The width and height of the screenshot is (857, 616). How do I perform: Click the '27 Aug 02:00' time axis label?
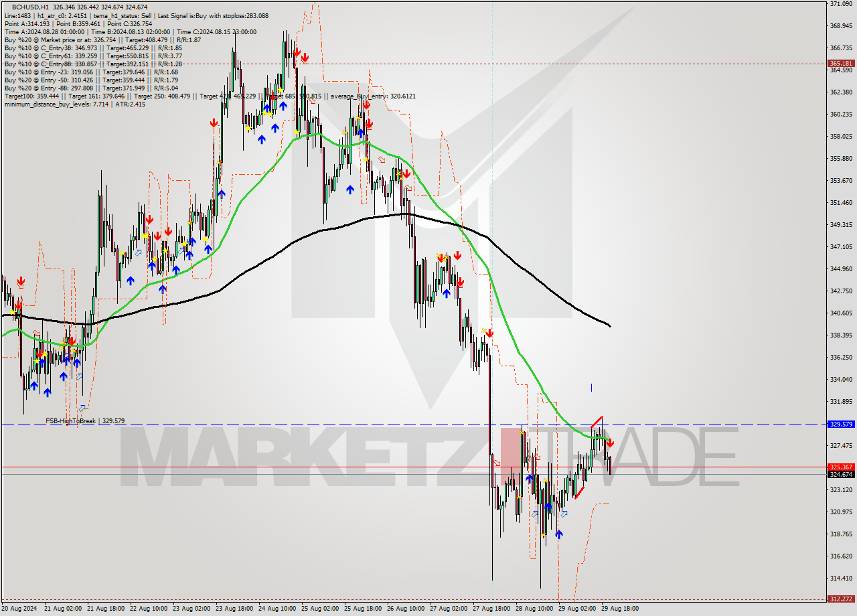click(x=448, y=609)
